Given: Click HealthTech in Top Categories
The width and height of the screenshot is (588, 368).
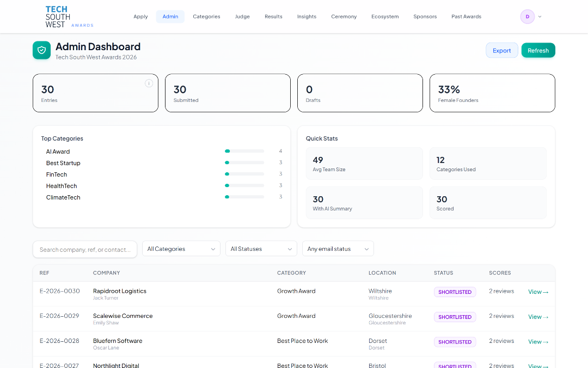Looking at the screenshot, I should coord(62,186).
